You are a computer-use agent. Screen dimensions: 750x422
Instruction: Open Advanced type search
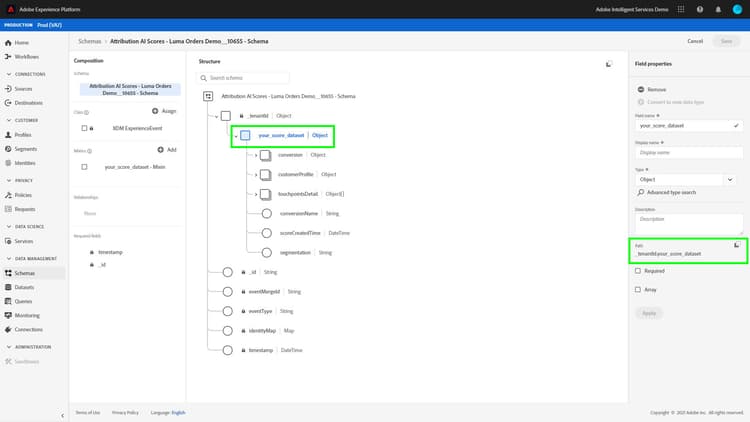667,192
